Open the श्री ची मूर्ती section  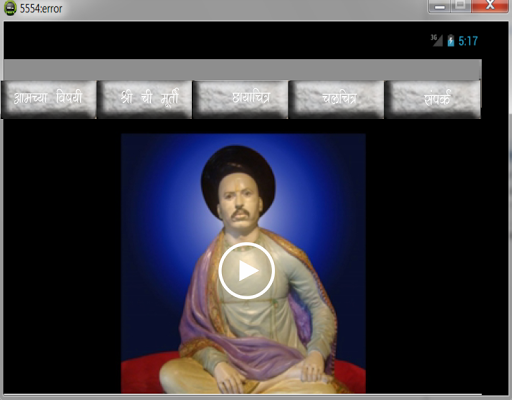tap(145, 99)
